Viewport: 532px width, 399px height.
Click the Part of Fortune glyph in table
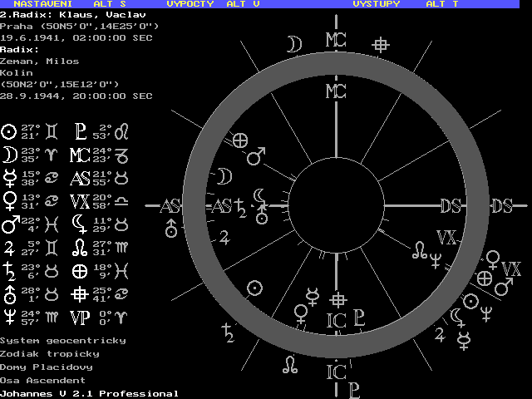[x=80, y=272]
